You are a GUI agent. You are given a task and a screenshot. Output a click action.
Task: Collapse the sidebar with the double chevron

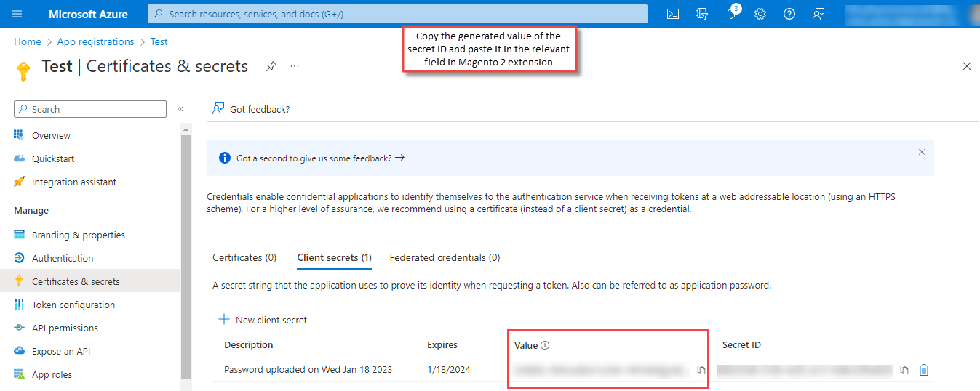pos(180,109)
